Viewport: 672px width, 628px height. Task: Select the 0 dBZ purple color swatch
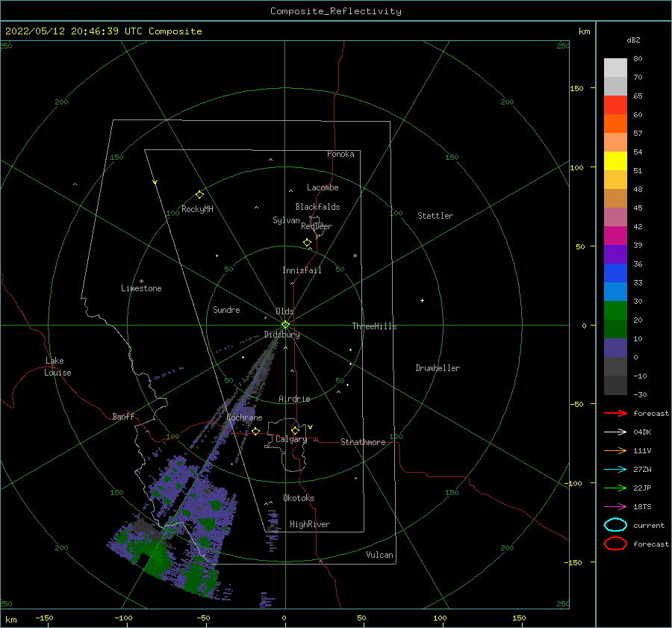coord(615,348)
